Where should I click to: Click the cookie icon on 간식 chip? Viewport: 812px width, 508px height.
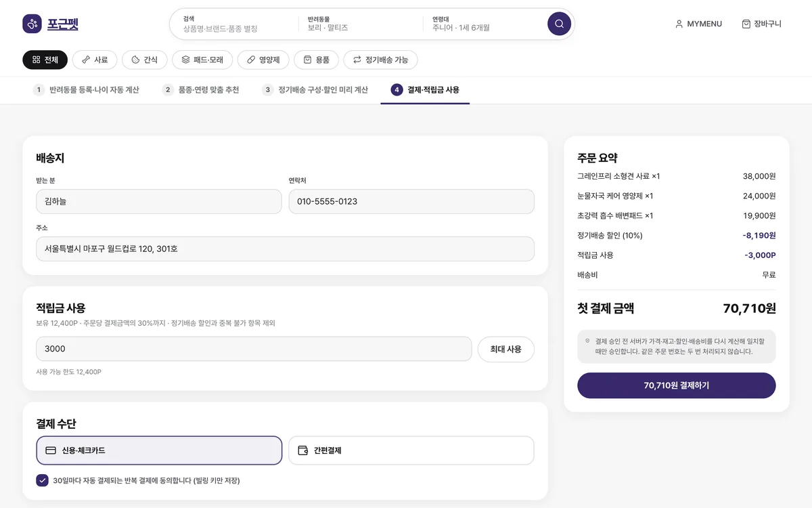(x=135, y=60)
